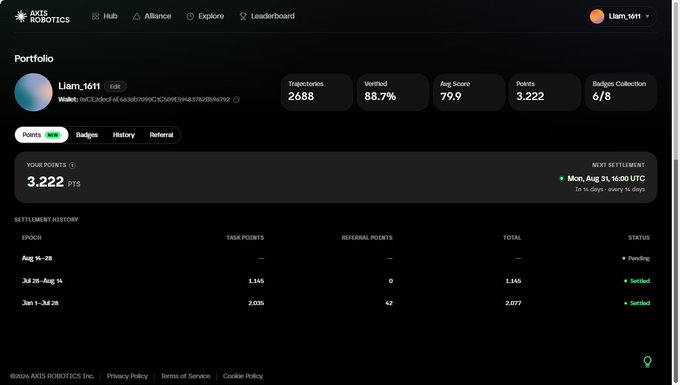Viewport: 680px width, 385px height.
Task: Click the Status column header
Action: (x=639, y=238)
